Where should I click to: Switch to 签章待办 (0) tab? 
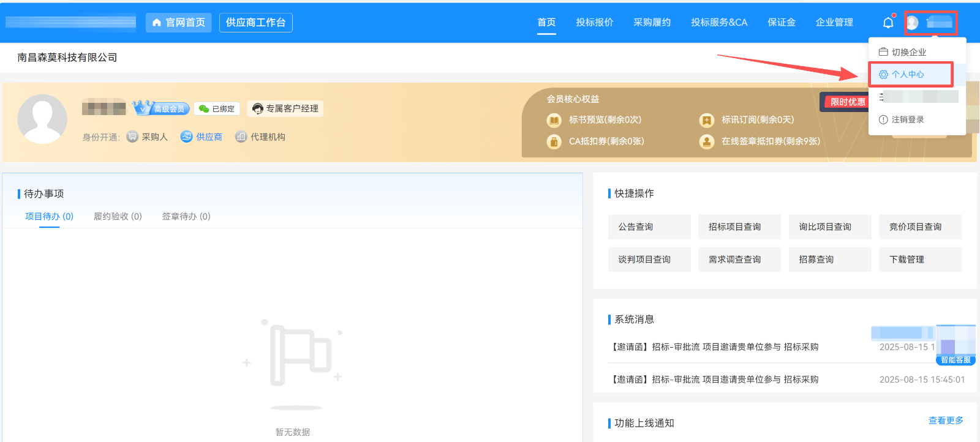coord(186,217)
